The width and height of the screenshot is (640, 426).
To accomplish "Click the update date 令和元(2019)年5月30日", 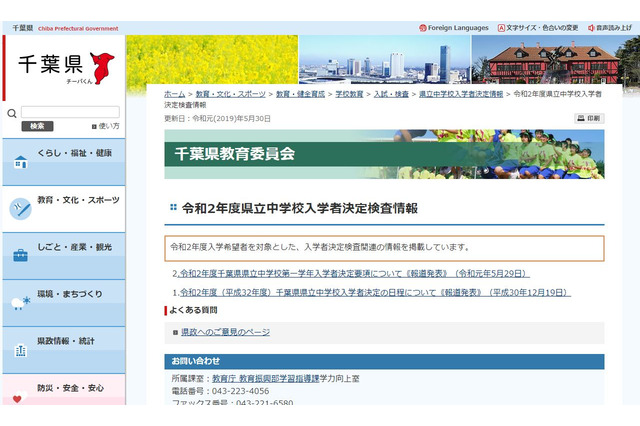I will [x=231, y=119].
